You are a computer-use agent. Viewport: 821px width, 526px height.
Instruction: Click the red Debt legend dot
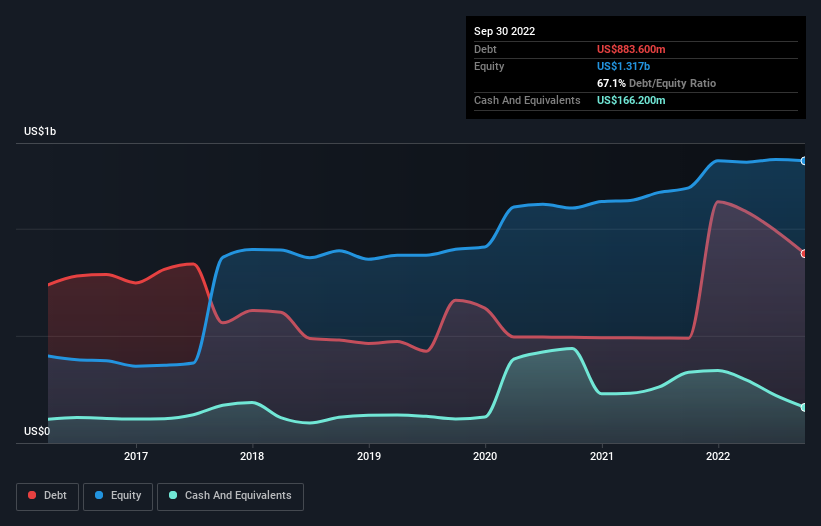[x=32, y=495]
